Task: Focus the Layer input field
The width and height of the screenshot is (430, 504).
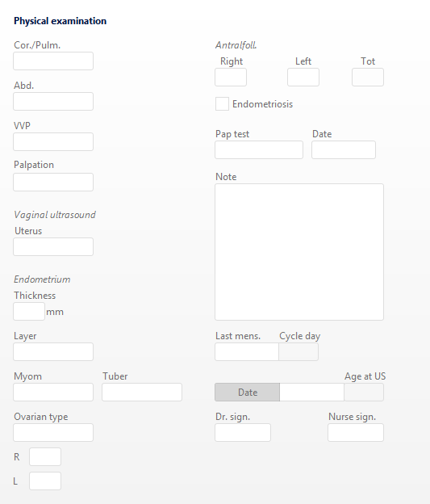Action: click(x=53, y=351)
